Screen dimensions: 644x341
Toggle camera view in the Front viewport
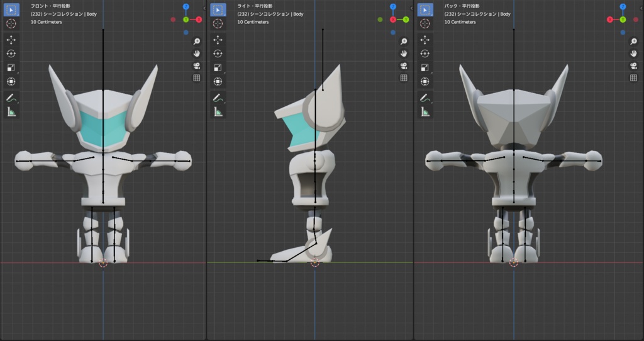coord(197,65)
